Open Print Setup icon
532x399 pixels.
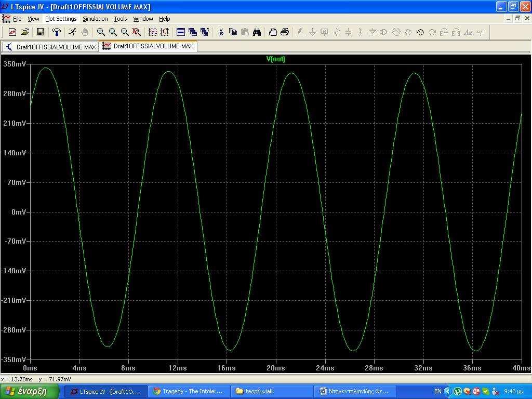coord(273,32)
